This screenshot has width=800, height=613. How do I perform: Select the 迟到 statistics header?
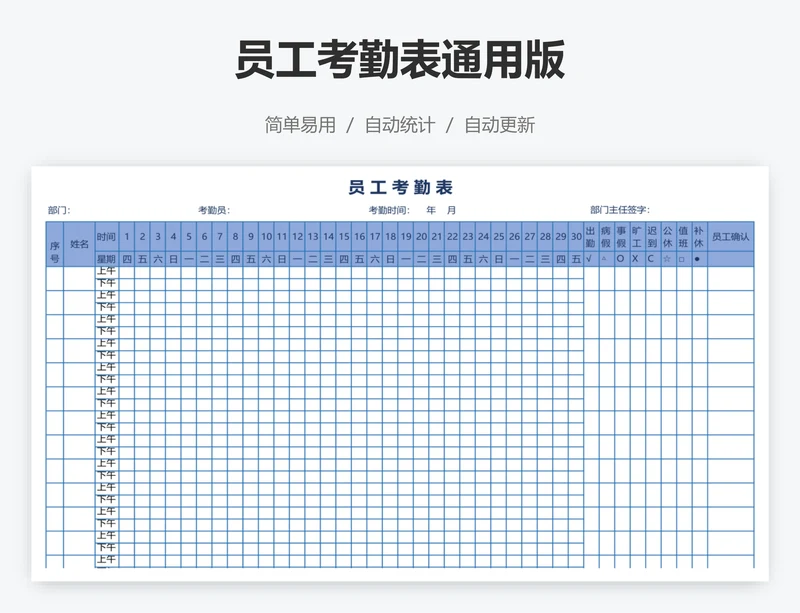pyautogui.click(x=653, y=237)
